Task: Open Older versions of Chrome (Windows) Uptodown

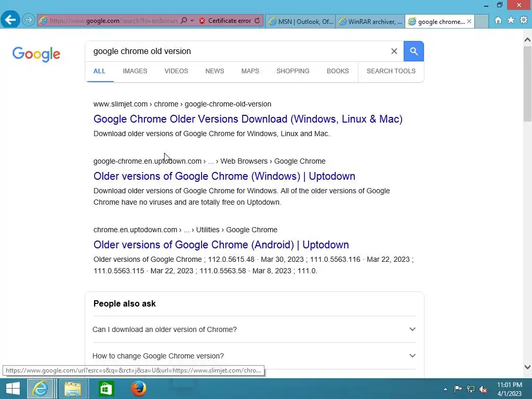Action: [224, 177]
